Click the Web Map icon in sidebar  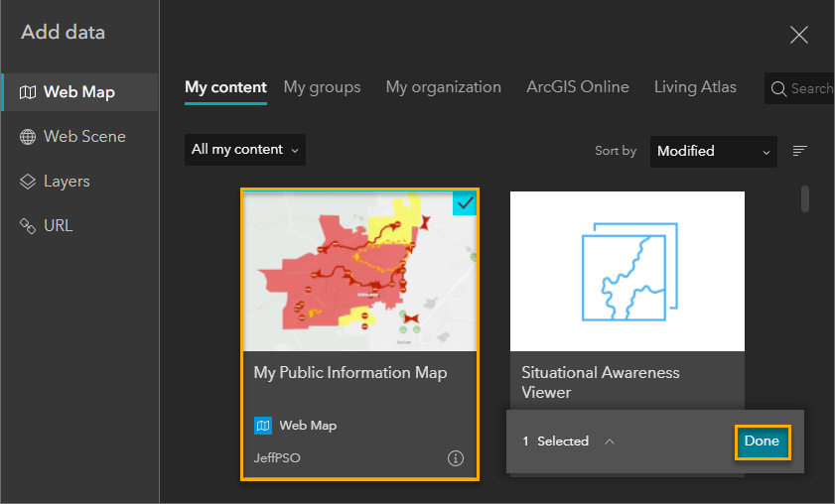[28, 92]
